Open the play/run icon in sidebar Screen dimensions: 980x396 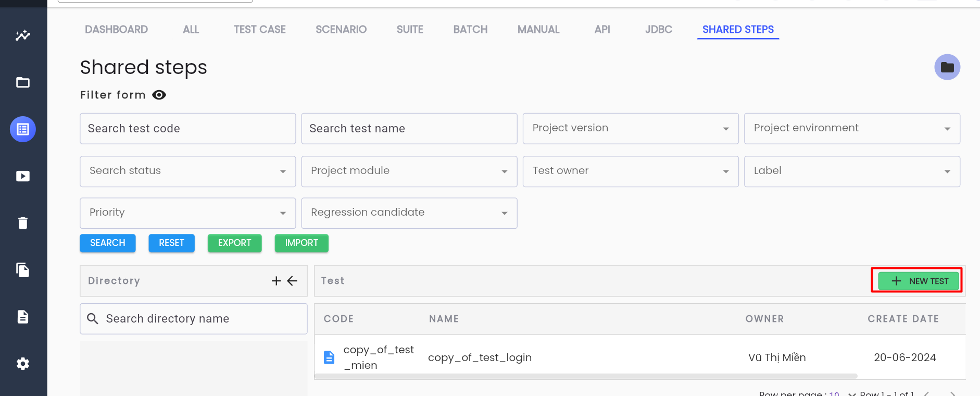[x=23, y=176]
